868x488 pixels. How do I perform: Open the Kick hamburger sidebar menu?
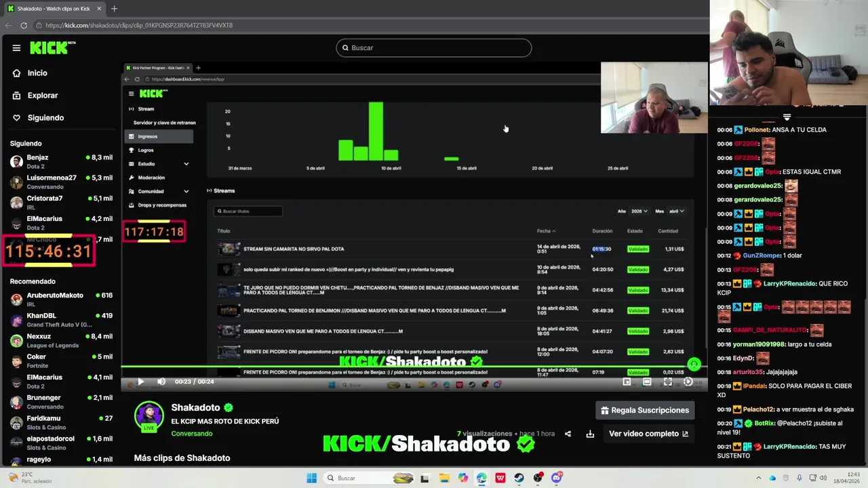click(x=16, y=48)
